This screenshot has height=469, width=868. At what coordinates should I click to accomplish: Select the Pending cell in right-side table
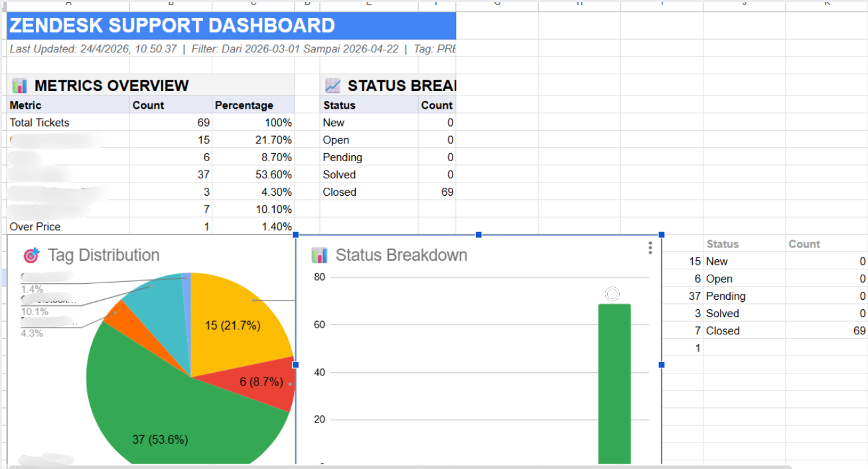[744, 296]
